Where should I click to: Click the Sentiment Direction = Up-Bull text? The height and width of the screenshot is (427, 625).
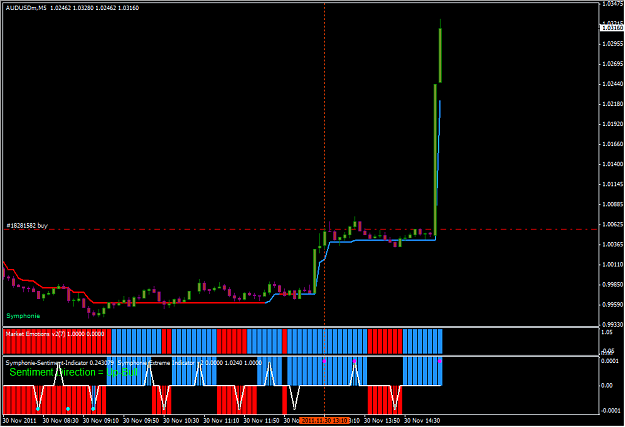[x=73, y=372]
